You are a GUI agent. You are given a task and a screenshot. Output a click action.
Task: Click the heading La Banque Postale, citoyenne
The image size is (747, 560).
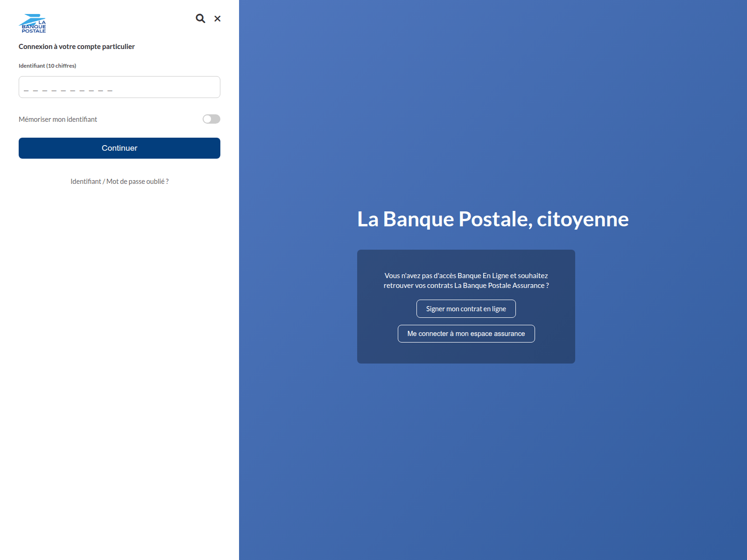(493, 219)
